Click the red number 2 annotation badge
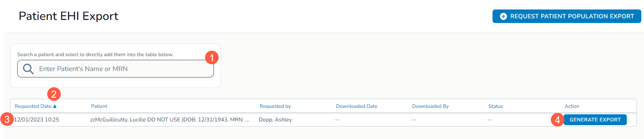 (x=54, y=94)
